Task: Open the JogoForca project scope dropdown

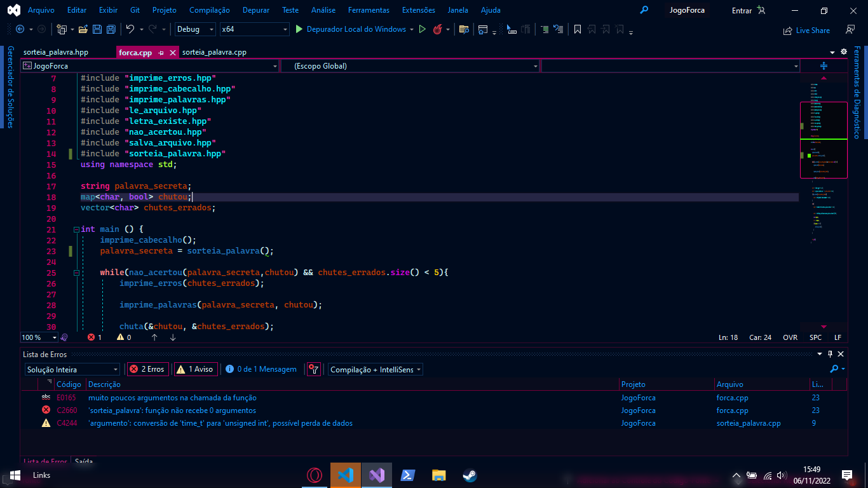Action: [150, 66]
